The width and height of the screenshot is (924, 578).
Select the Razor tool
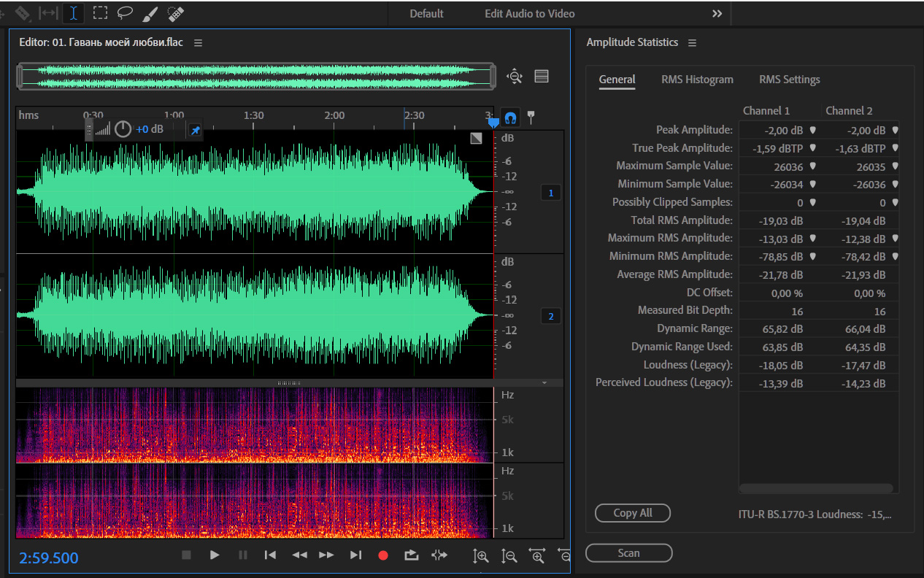[22, 13]
